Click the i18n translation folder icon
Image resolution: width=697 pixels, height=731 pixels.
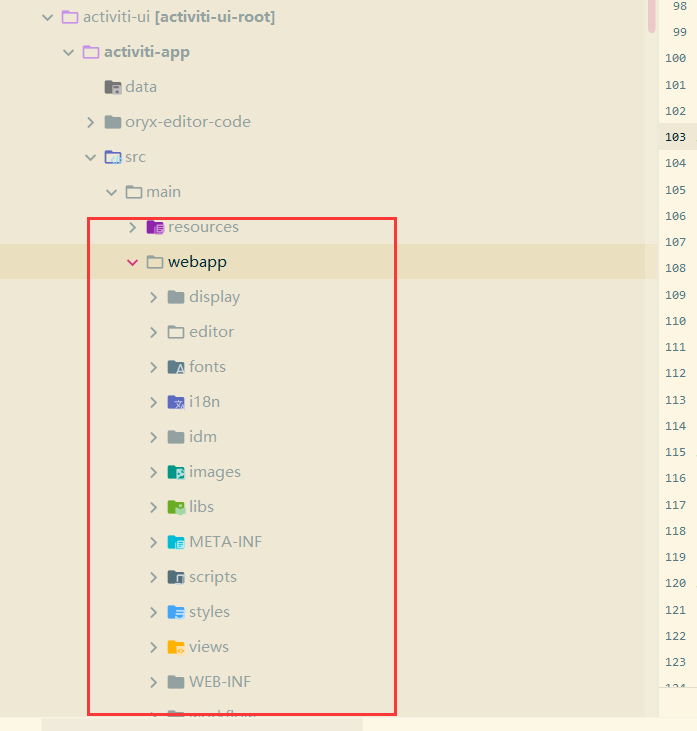(176, 402)
